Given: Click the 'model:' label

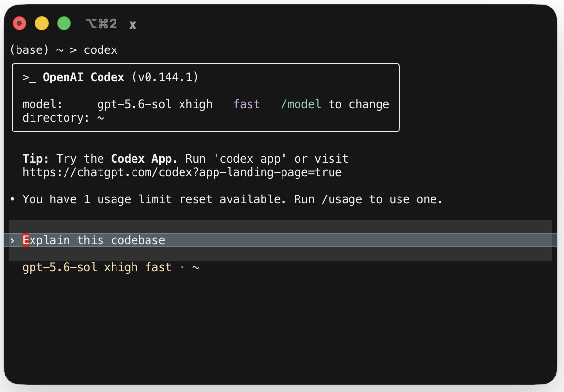Looking at the screenshot, I should coord(42,104).
